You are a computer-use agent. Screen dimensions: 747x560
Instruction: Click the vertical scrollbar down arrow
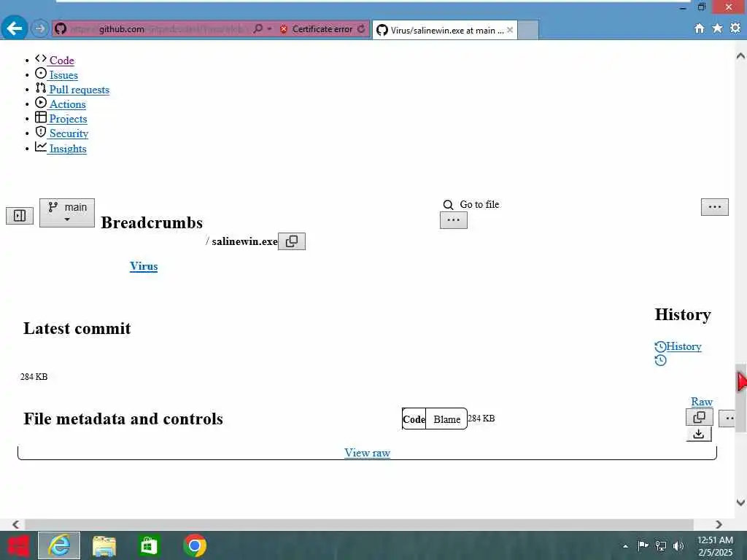pos(741,502)
